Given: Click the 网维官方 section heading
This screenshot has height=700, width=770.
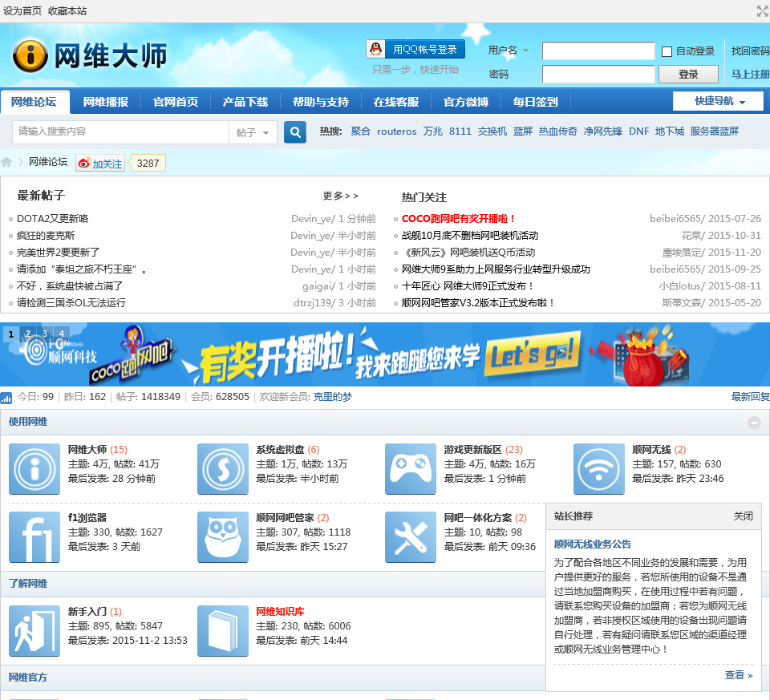Looking at the screenshot, I should (28, 678).
